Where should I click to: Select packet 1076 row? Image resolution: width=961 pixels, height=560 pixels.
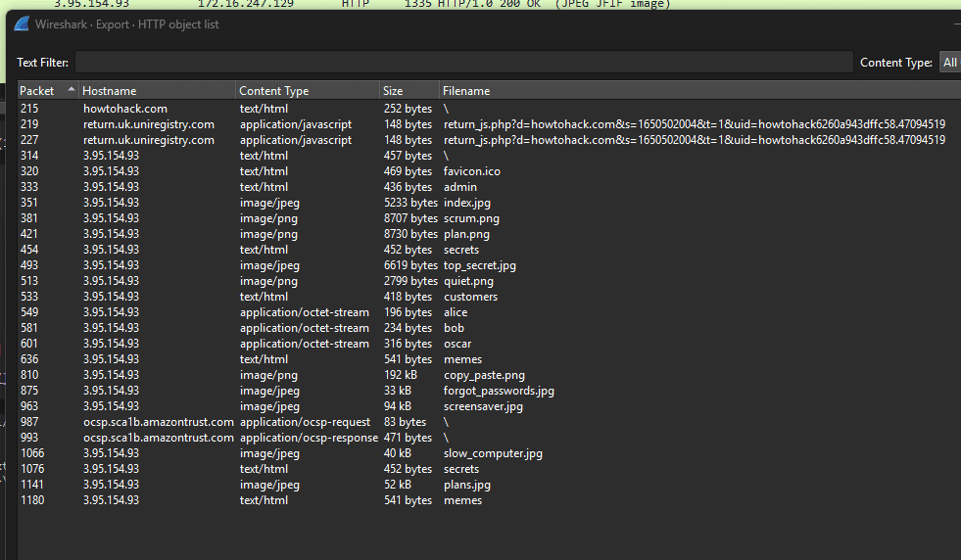coord(489,469)
